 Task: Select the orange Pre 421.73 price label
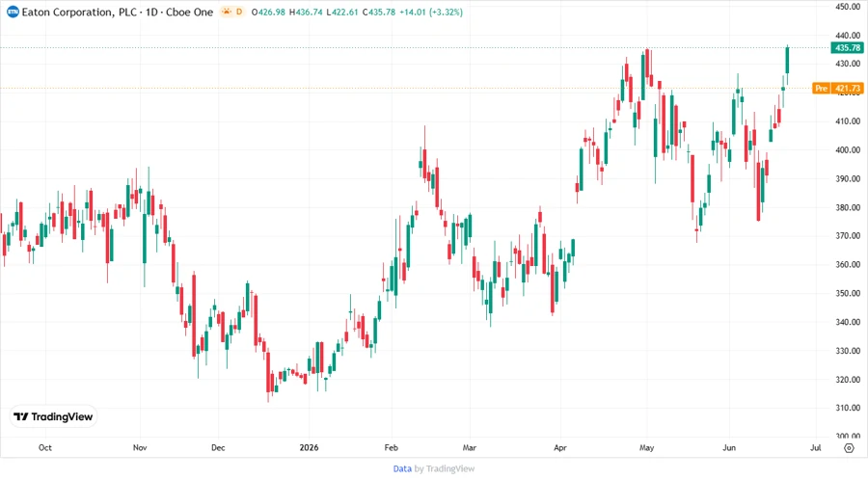(837, 89)
